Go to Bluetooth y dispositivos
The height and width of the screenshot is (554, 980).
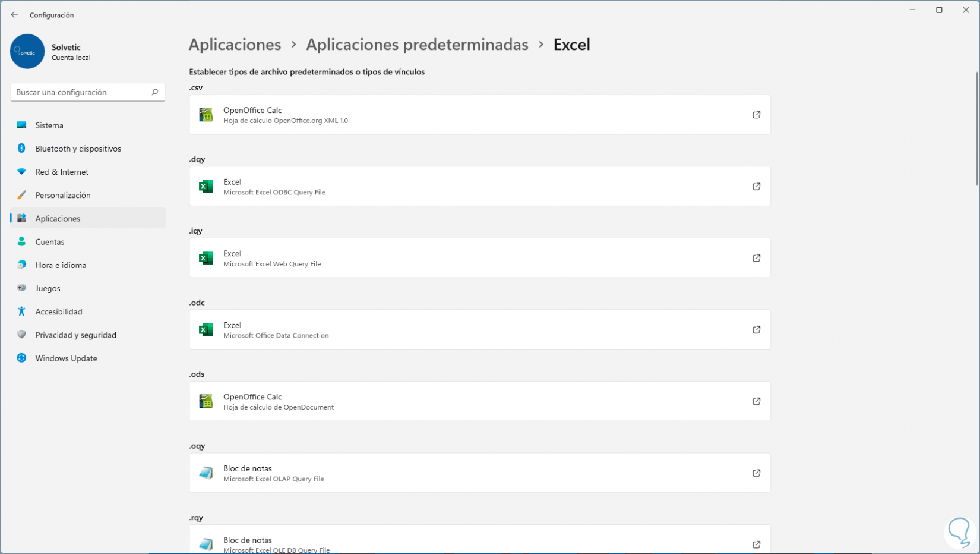[78, 149]
